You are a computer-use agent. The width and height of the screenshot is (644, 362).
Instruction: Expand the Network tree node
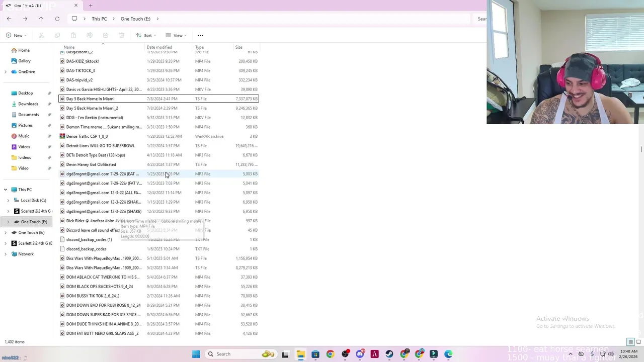6,254
